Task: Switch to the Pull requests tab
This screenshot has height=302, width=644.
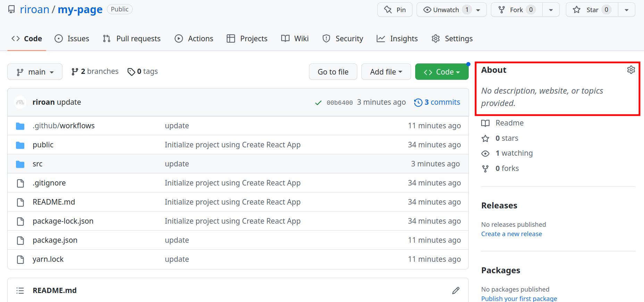Action: tap(132, 38)
